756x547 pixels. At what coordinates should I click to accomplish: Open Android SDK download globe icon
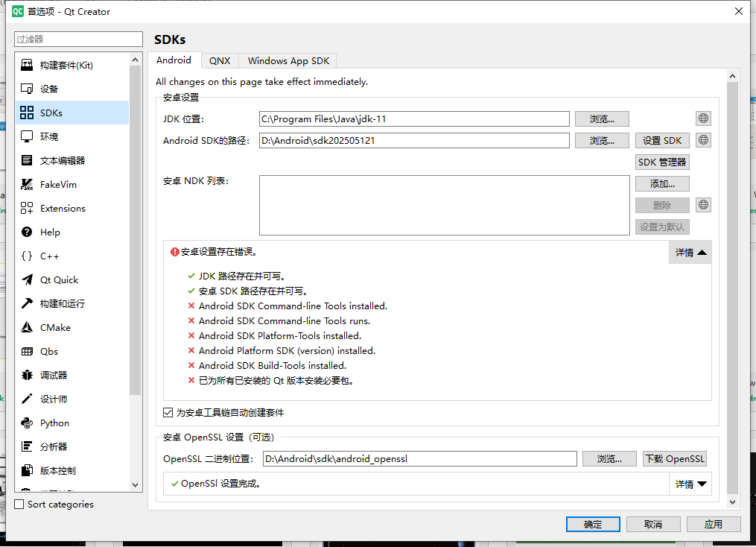703,140
